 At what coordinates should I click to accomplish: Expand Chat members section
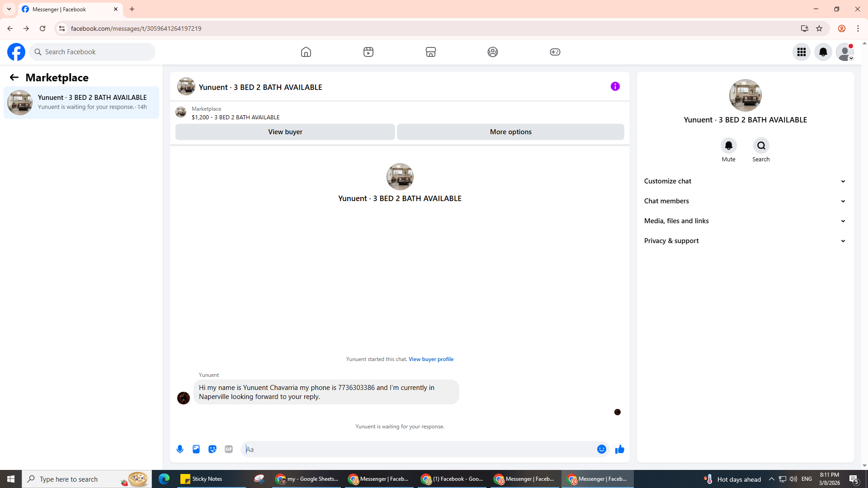point(745,201)
